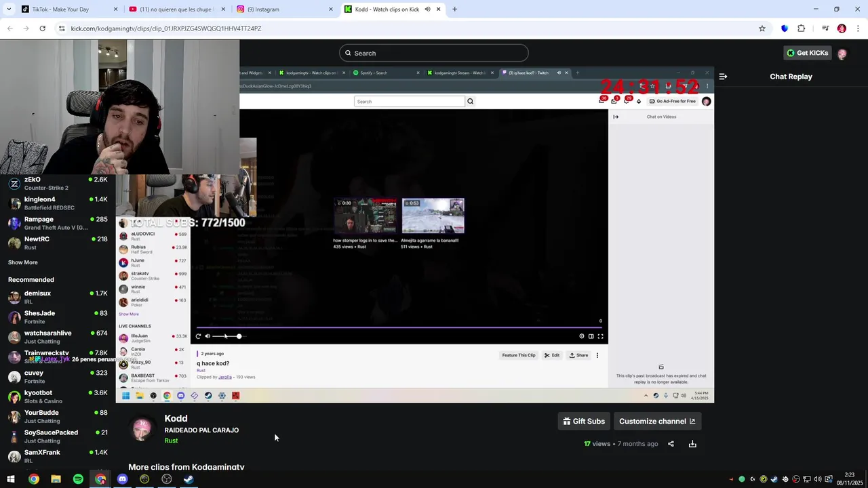Viewport: 868px width, 488px height.
Task: Switch to the YouTube tab
Action: pyautogui.click(x=178, y=9)
